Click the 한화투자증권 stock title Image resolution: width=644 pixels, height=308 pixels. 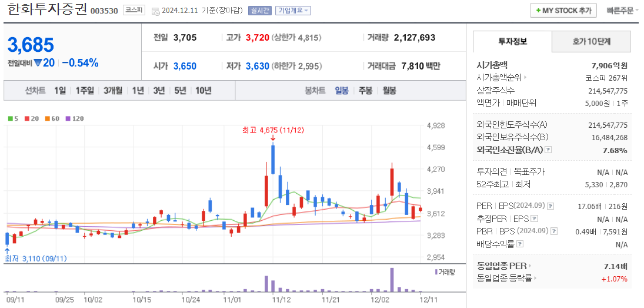[47, 10]
